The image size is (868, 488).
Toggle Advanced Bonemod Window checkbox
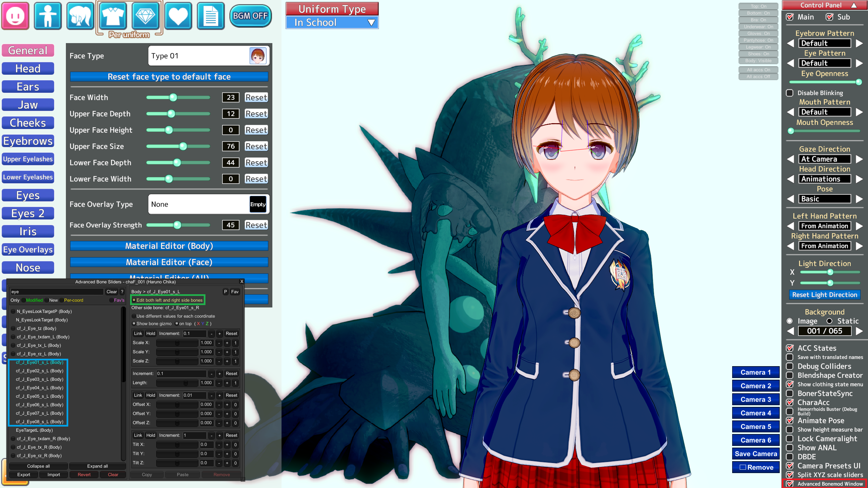coord(790,484)
